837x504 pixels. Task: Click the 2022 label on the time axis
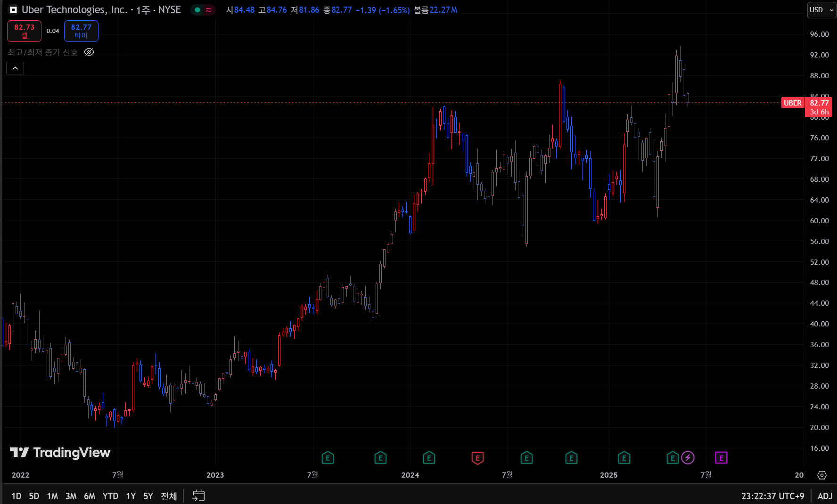pos(20,475)
